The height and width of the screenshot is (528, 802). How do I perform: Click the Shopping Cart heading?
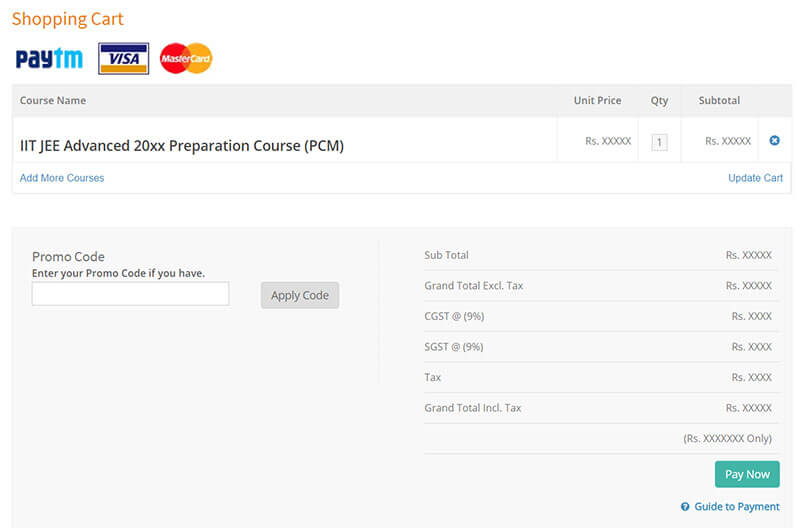(68, 19)
